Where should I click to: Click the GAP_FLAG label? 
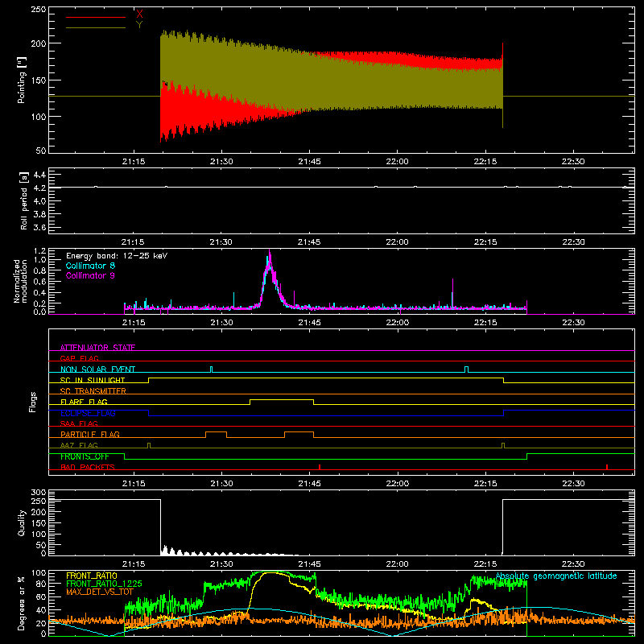pyautogui.click(x=79, y=358)
